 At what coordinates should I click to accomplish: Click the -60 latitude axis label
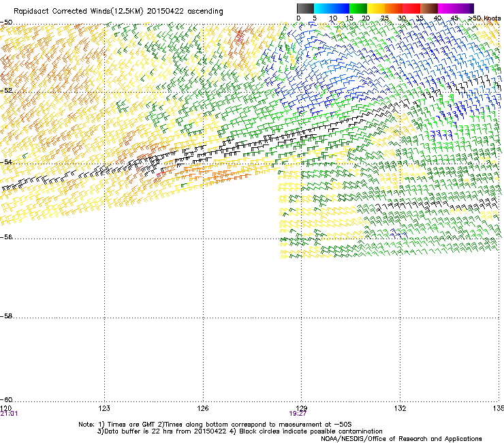click(x=7, y=399)
